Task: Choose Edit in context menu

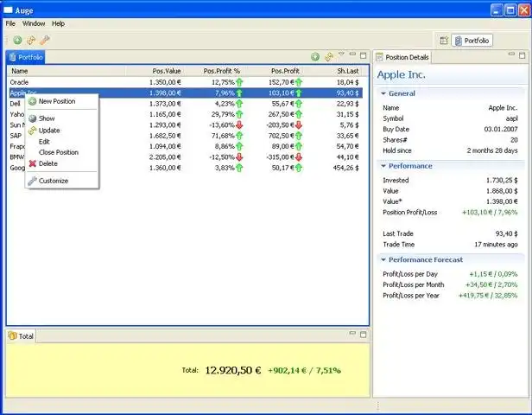Action: [x=62, y=142]
